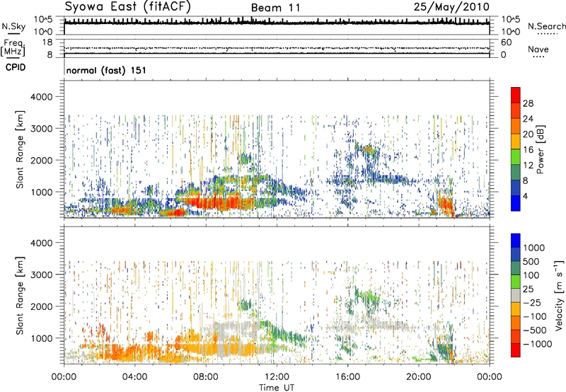Select the '24' tick on Power colorbar
The width and height of the screenshot is (566, 392).
click(528, 119)
